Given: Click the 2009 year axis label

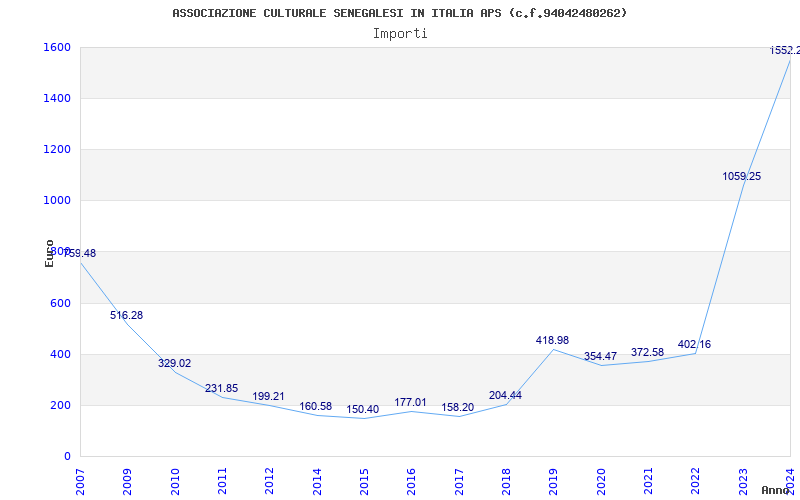Looking at the screenshot, I should pos(128,482).
